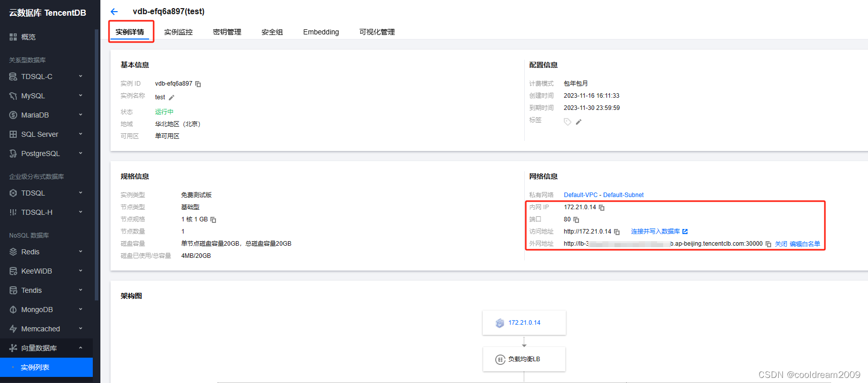This screenshot has width=868, height=383.
Task: Expand the Redis menu chevron
Action: (81, 252)
